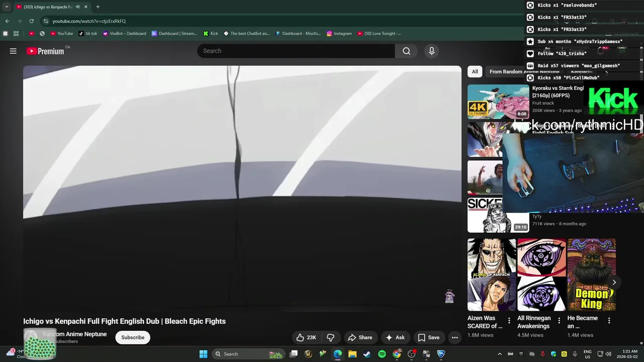Image resolution: width=644 pixels, height=362 pixels.
Task: Open File Explorer from the taskbar
Action: (x=352, y=354)
